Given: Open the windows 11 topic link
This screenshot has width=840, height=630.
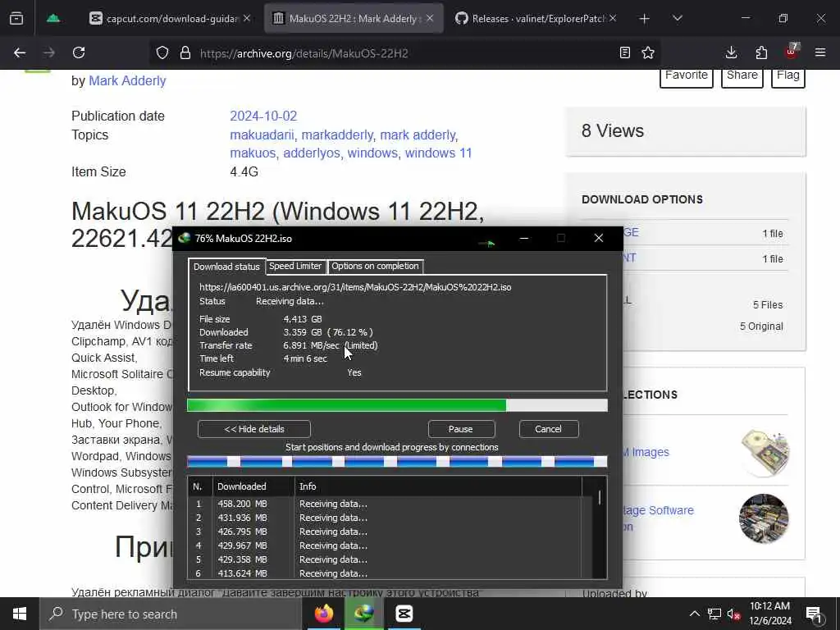Looking at the screenshot, I should point(438,153).
